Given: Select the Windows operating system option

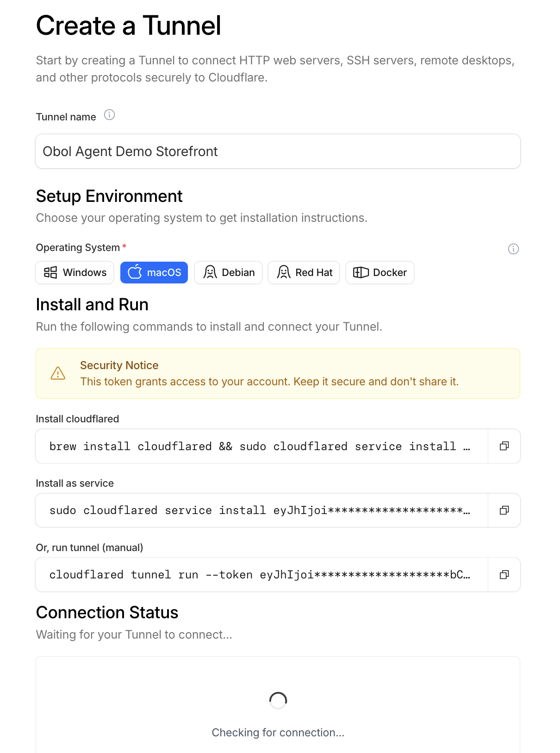Looking at the screenshot, I should (x=75, y=273).
